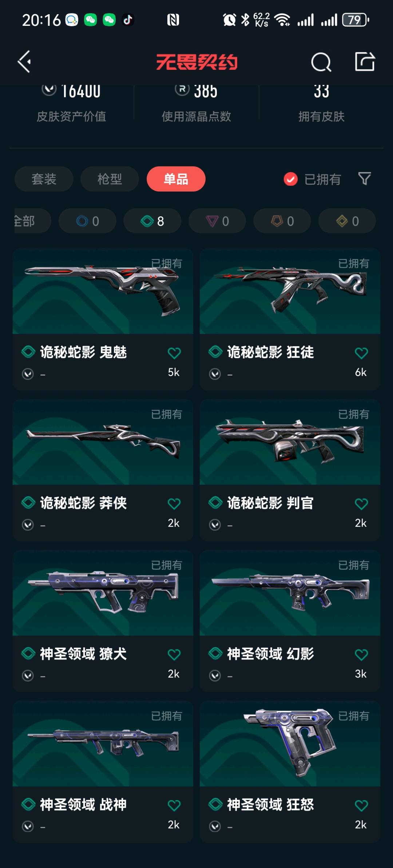Tap the 全部 filter chip
Viewport: 393px width, 868px height.
coord(32,221)
